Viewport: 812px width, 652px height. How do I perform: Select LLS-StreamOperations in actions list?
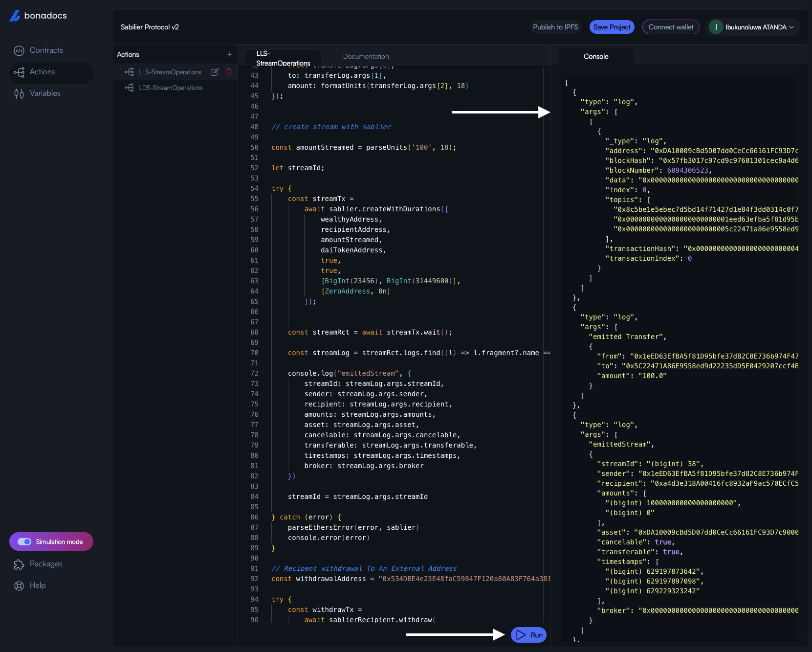coord(170,72)
